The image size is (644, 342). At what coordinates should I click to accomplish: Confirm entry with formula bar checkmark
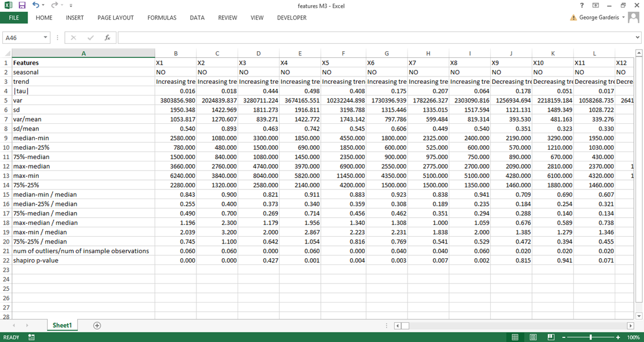[91, 38]
